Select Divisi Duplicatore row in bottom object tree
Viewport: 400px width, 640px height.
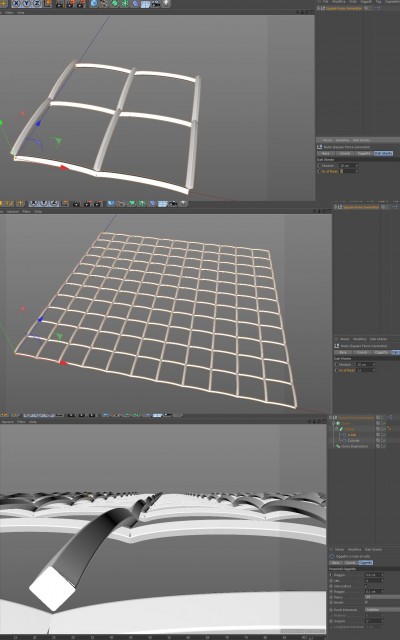point(354,446)
